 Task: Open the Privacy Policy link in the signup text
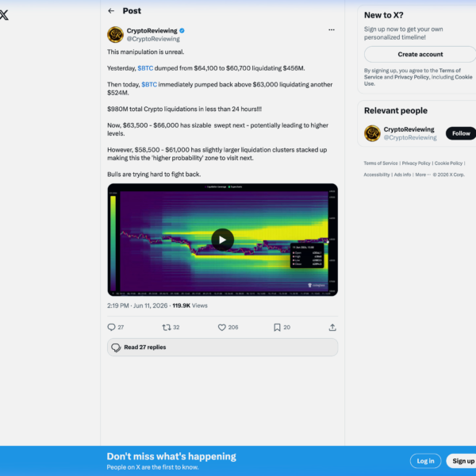click(411, 77)
